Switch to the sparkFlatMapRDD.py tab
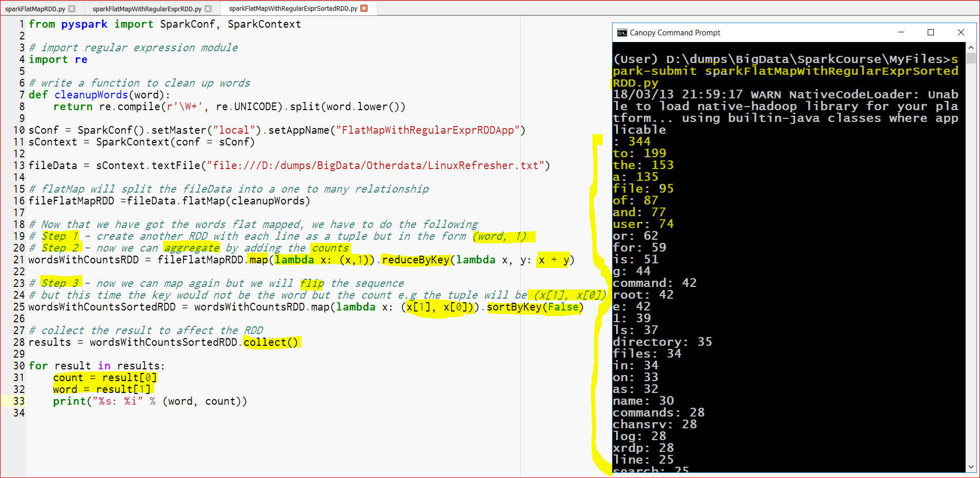Image resolution: width=980 pixels, height=478 pixels. [35, 9]
